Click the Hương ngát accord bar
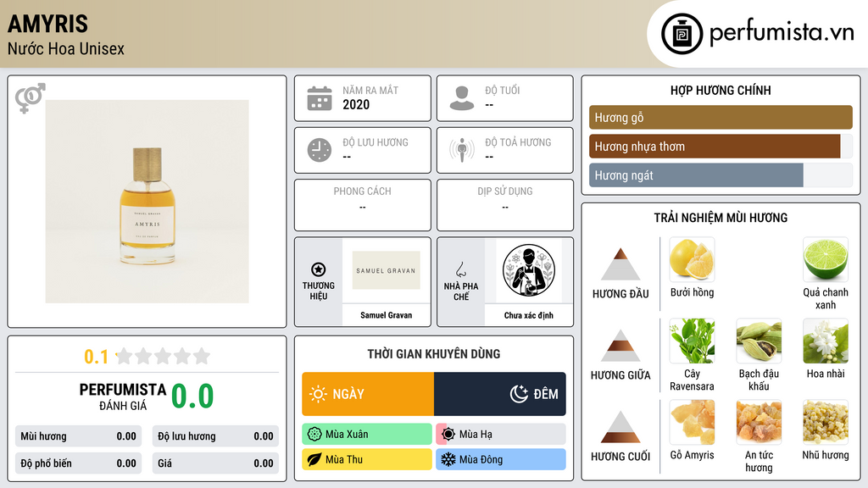The image size is (868, 488). point(721,175)
